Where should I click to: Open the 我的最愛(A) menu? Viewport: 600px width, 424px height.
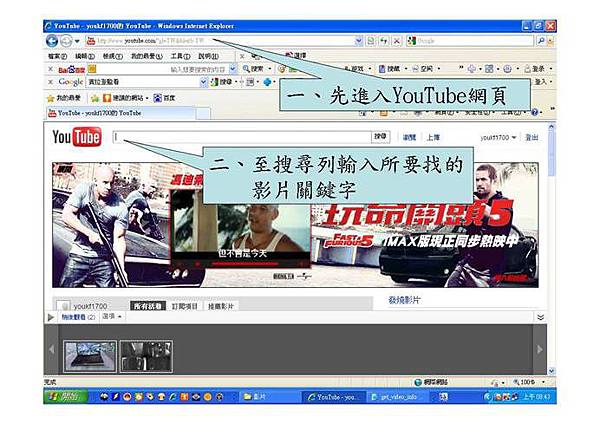coord(147,56)
